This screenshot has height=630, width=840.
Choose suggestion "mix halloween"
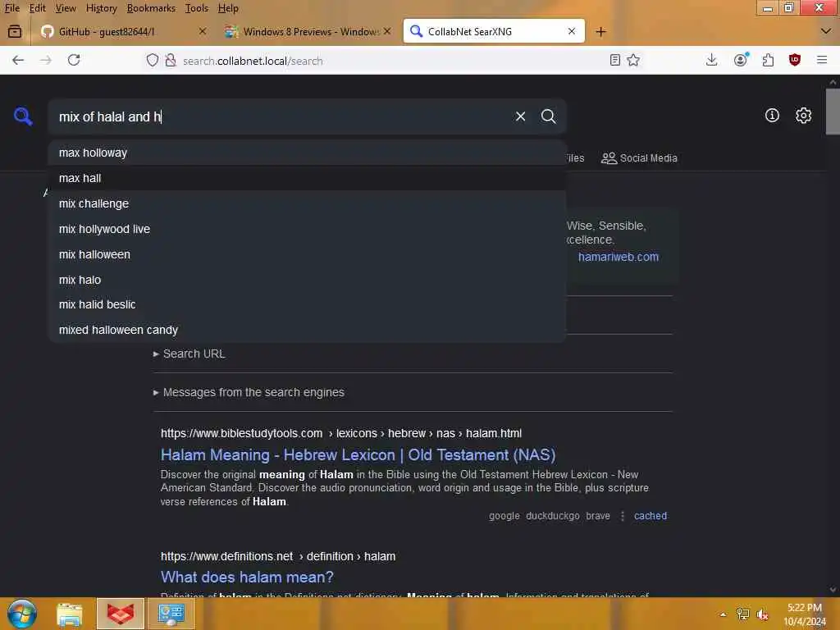307,254
